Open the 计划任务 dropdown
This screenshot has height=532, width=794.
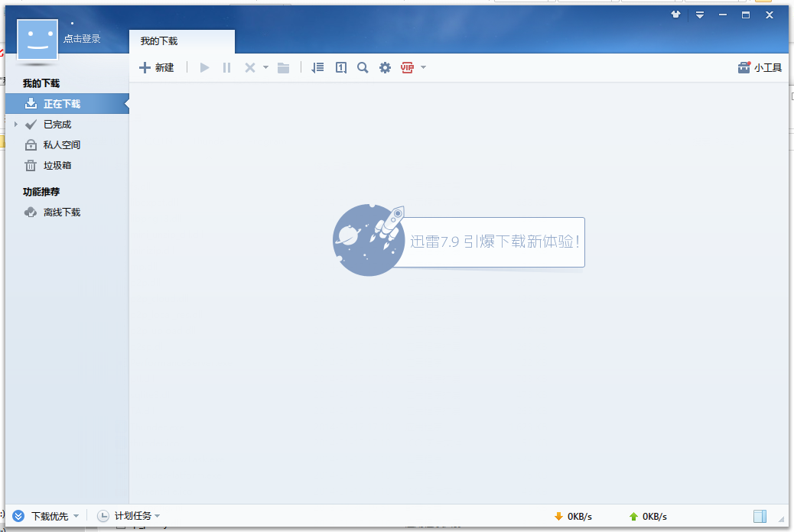click(135, 516)
